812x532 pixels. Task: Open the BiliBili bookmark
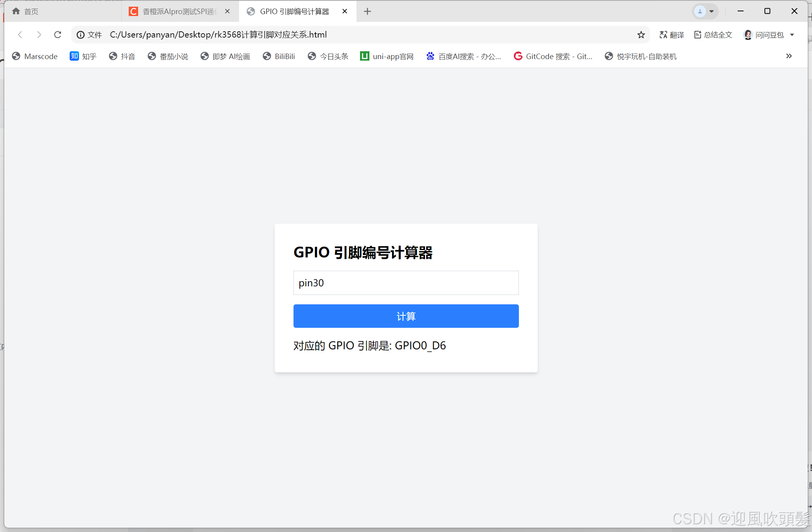(279, 56)
